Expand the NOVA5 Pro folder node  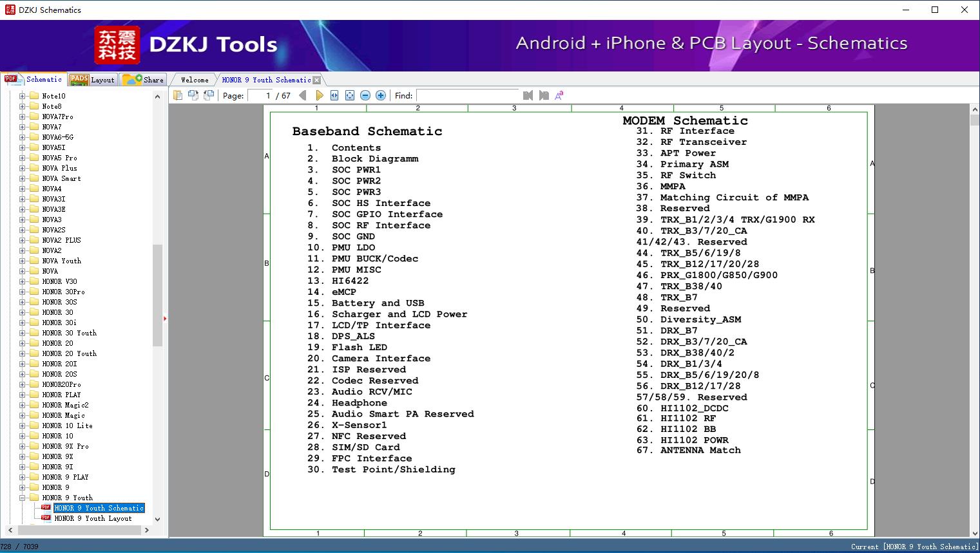click(23, 158)
